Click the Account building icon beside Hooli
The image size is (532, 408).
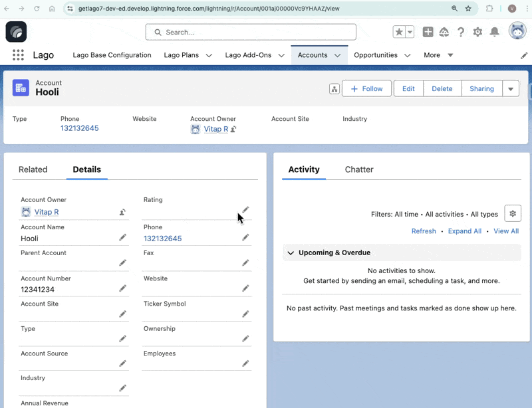click(x=21, y=88)
